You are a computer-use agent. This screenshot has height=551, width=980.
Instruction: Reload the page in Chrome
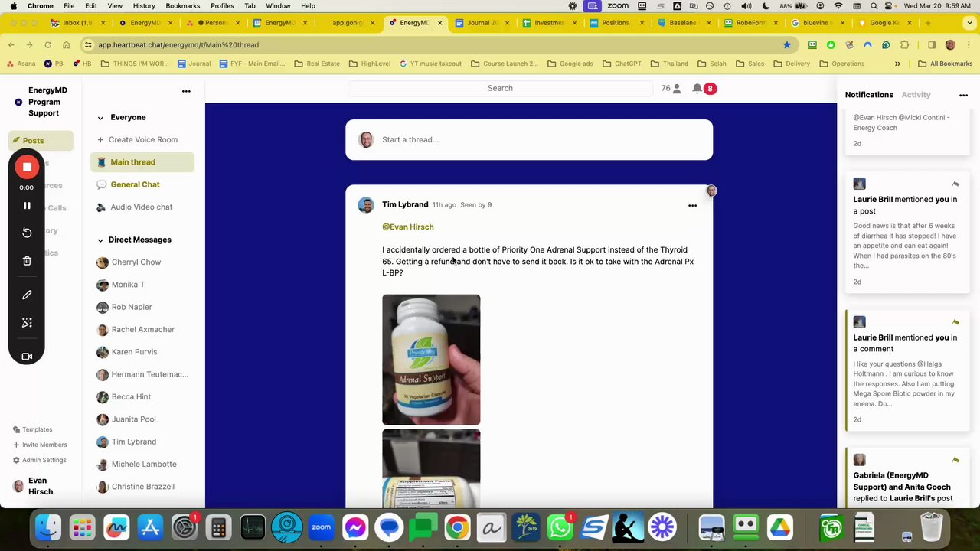47,44
